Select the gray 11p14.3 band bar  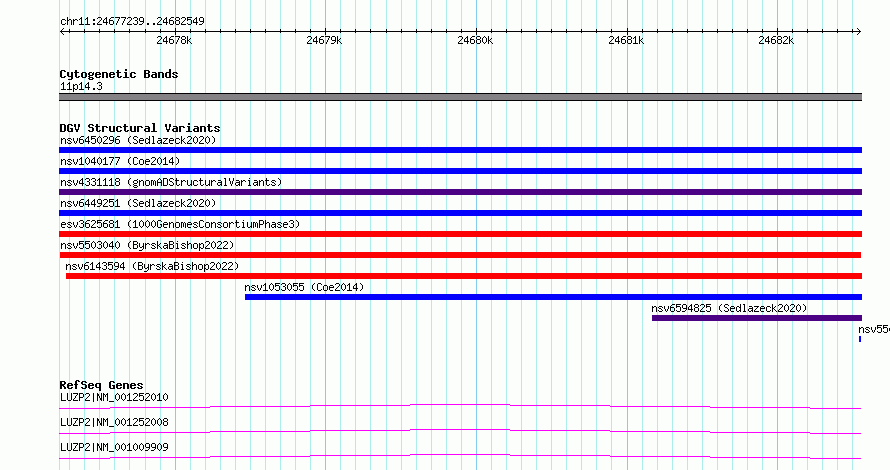[x=460, y=97]
